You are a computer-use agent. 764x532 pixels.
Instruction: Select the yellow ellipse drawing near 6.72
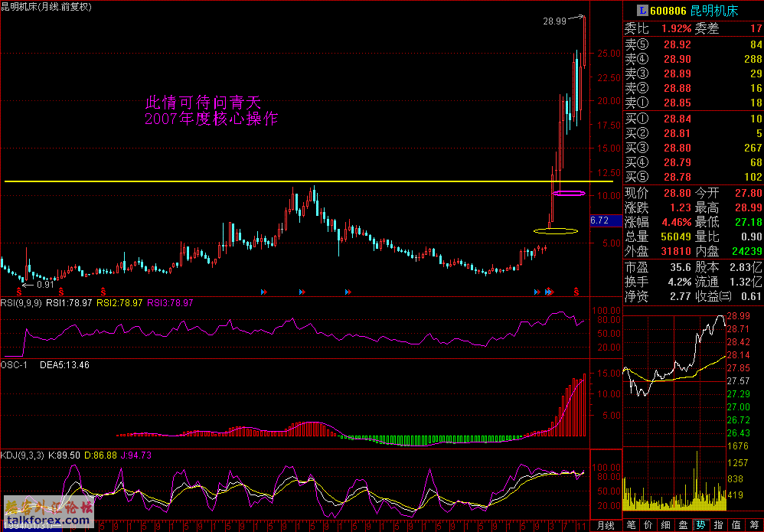tap(556, 230)
